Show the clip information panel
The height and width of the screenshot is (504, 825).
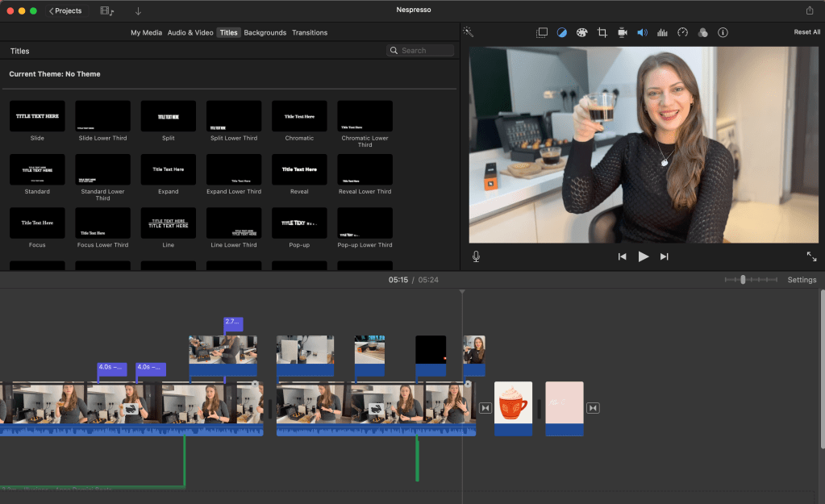click(x=723, y=32)
